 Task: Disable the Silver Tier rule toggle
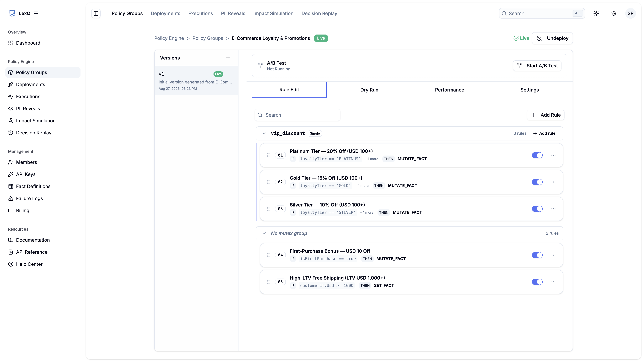pyautogui.click(x=537, y=209)
